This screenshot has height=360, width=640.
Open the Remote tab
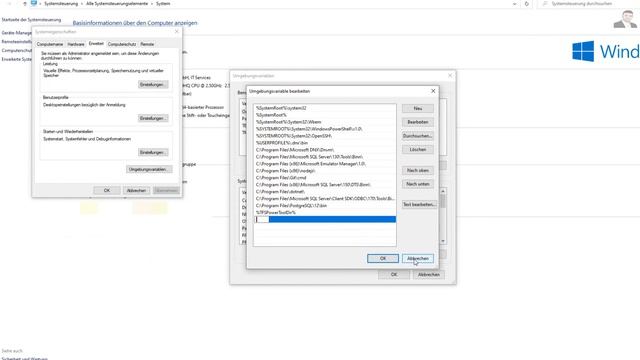(x=147, y=44)
